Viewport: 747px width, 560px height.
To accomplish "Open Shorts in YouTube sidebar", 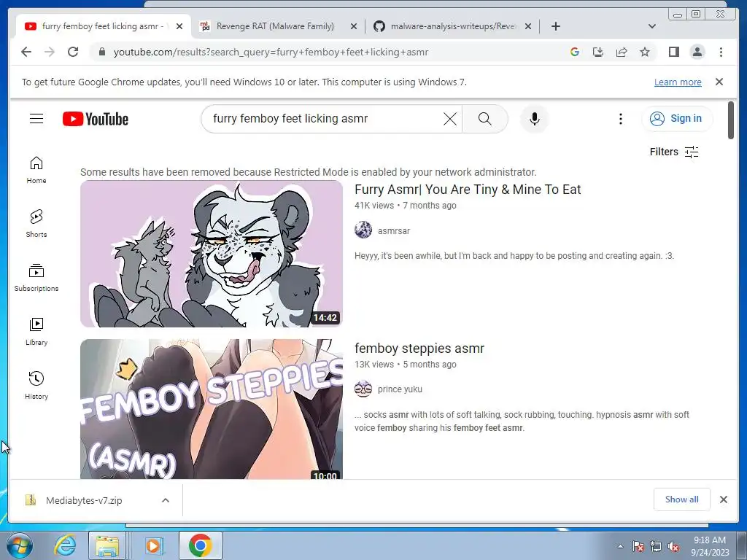I will click(x=36, y=224).
